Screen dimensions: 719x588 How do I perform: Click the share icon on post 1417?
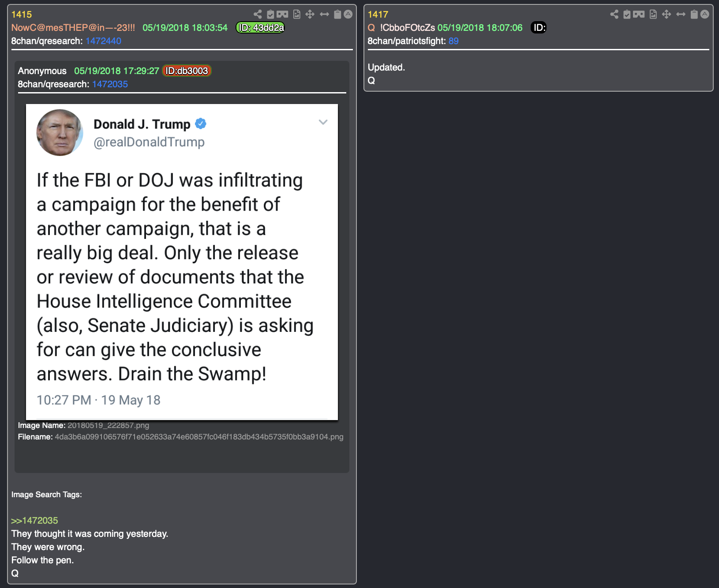tap(614, 14)
